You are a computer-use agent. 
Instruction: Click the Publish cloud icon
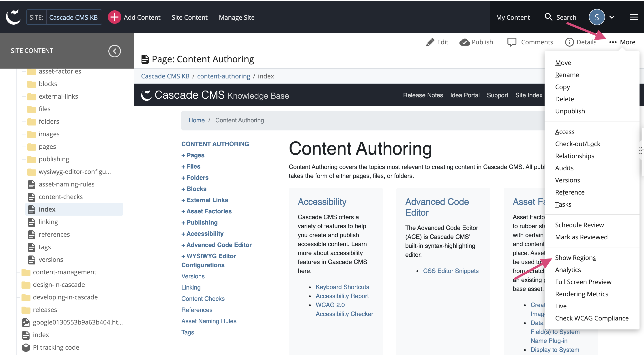pos(464,42)
